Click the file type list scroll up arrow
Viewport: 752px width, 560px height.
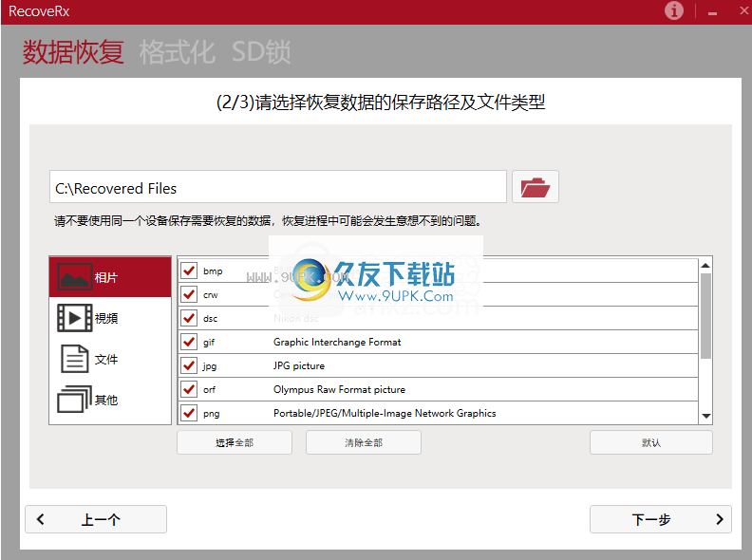[x=705, y=265]
